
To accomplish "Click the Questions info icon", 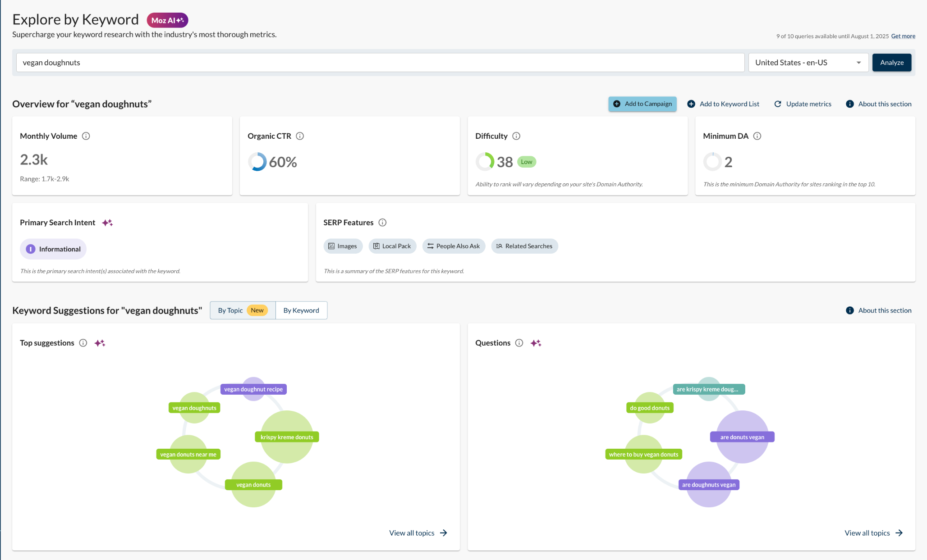I will click(519, 343).
